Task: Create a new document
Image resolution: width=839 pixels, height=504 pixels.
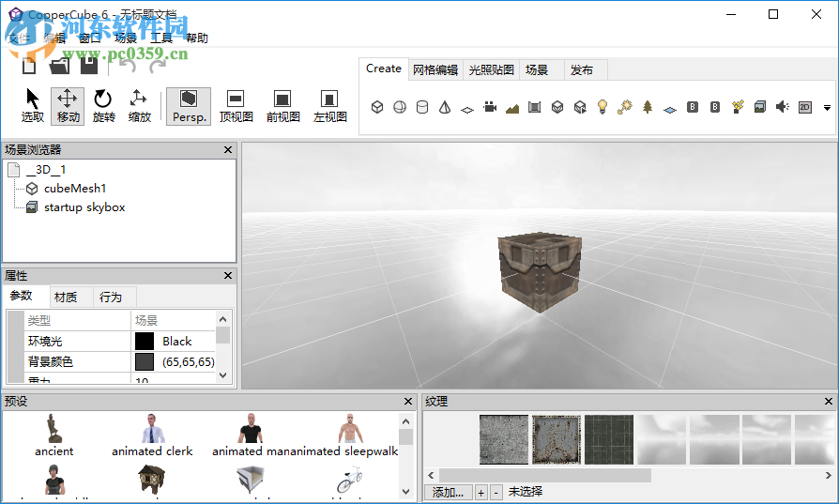Action: [29, 66]
